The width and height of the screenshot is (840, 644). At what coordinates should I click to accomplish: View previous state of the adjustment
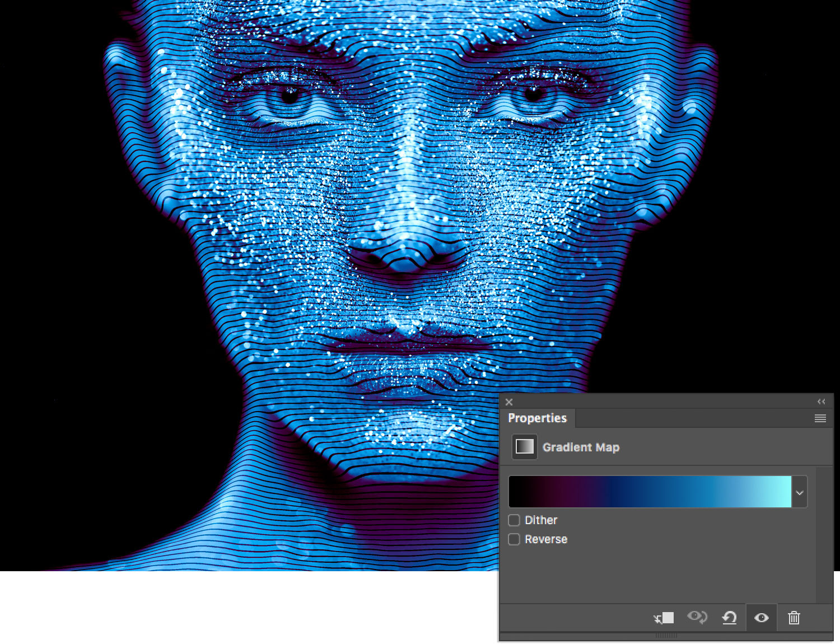click(698, 618)
